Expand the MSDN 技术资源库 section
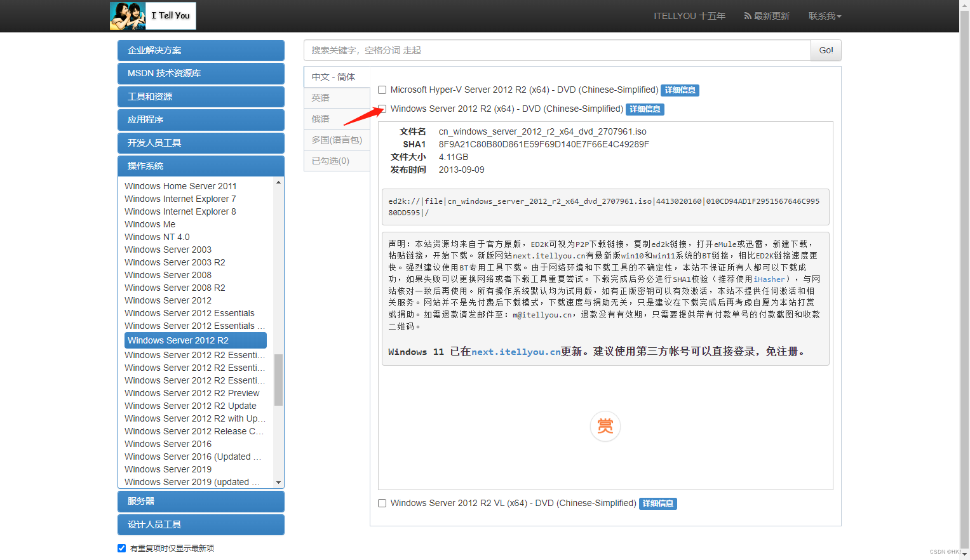970x560 pixels. (201, 73)
